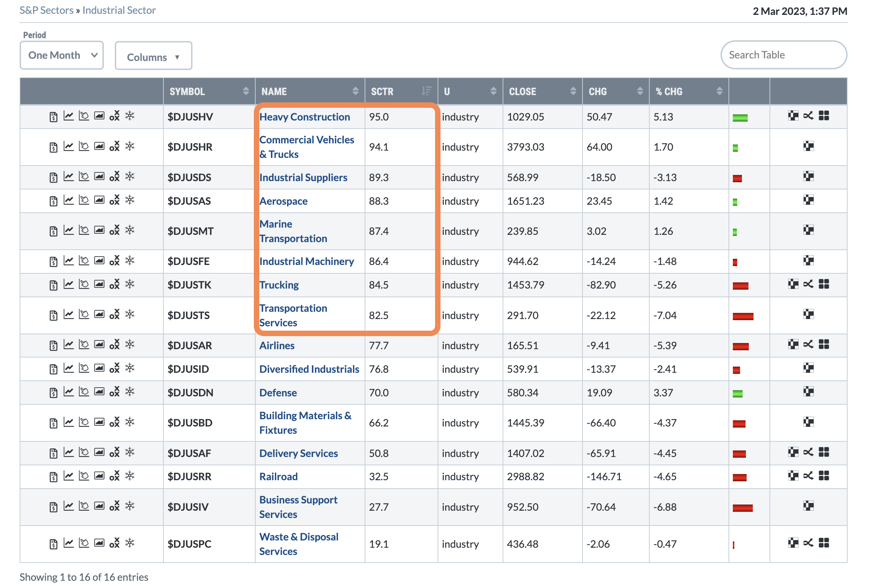Open GalleryView image icon for $DJUSAS
This screenshot has width=881, height=588.
tap(99, 200)
